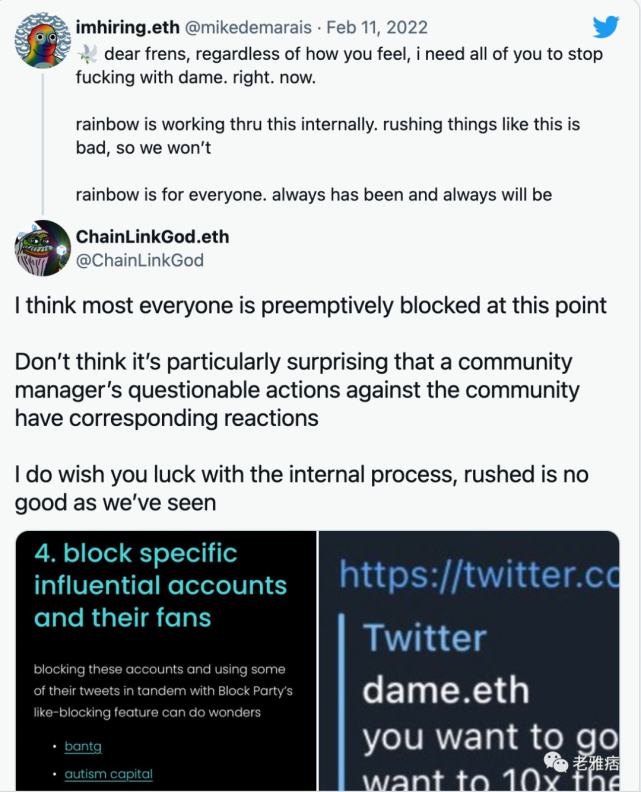Viewport: 641px width, 792px height.
Task: Open the bantg link
Action: tap(83, 746)
